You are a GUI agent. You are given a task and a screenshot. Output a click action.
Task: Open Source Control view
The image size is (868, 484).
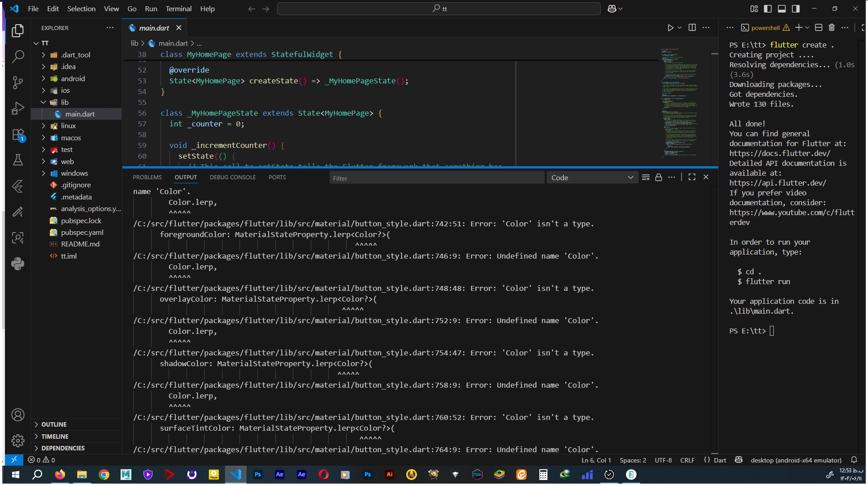click(x=18, y=82)
